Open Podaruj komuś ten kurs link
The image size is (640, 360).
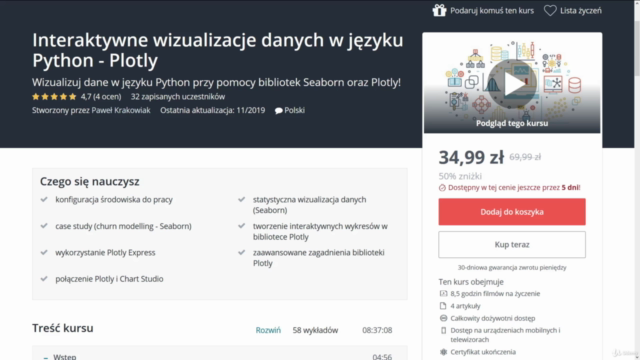(x=492, y=11)
